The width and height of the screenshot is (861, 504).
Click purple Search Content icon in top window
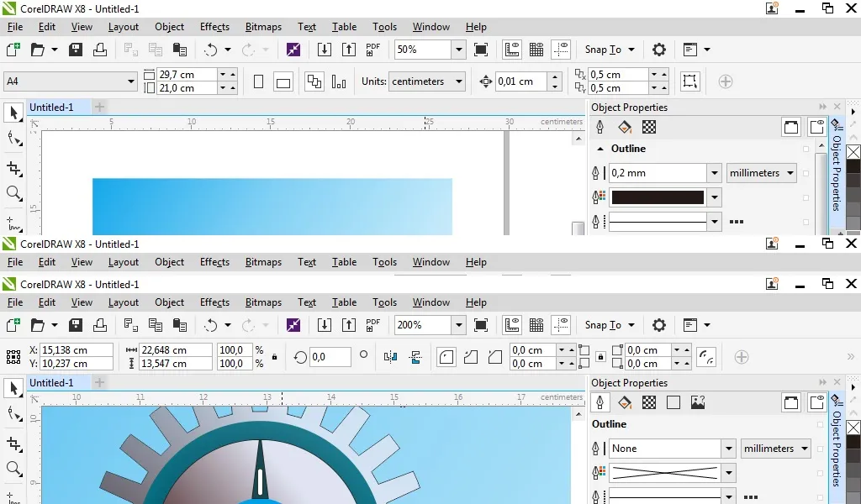(293, 50)
